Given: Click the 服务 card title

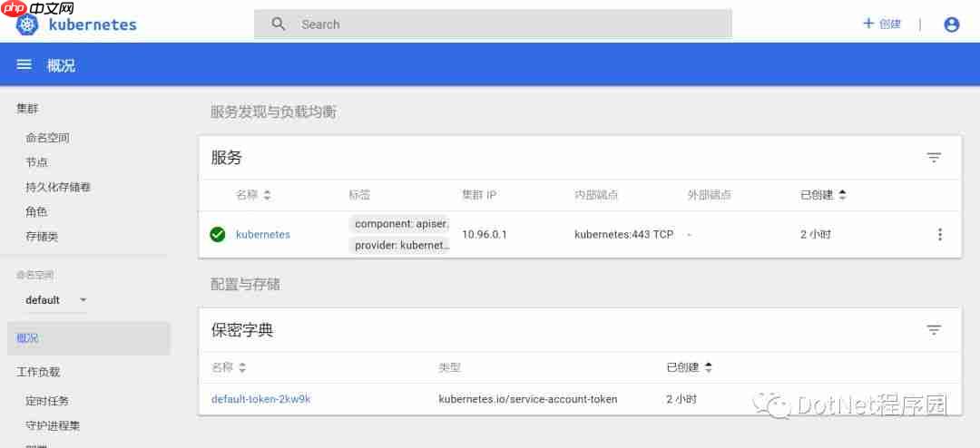Looking at the screenshot, I should (x=226, y=158).
